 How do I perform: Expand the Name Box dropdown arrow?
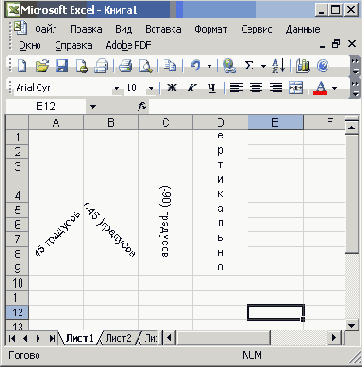pos(93,107)
